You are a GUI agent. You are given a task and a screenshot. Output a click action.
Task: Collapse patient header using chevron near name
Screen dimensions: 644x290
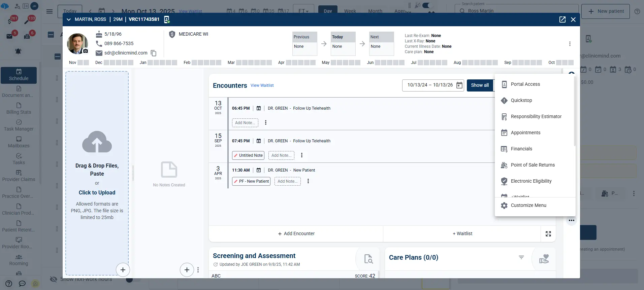(x=69, y=20)
